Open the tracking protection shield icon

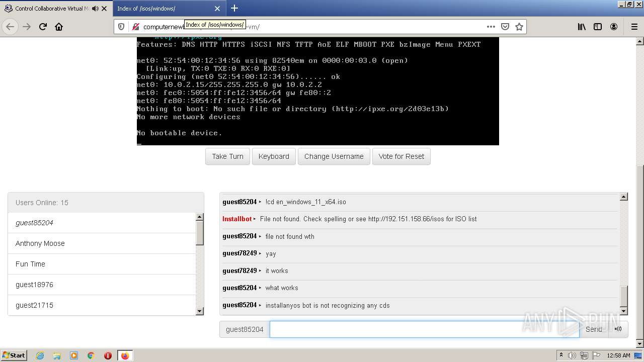(121, 27)
